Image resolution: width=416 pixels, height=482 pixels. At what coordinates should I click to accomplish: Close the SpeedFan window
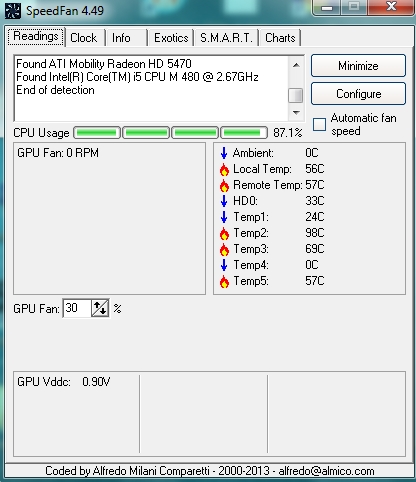(x=391, y=7)
